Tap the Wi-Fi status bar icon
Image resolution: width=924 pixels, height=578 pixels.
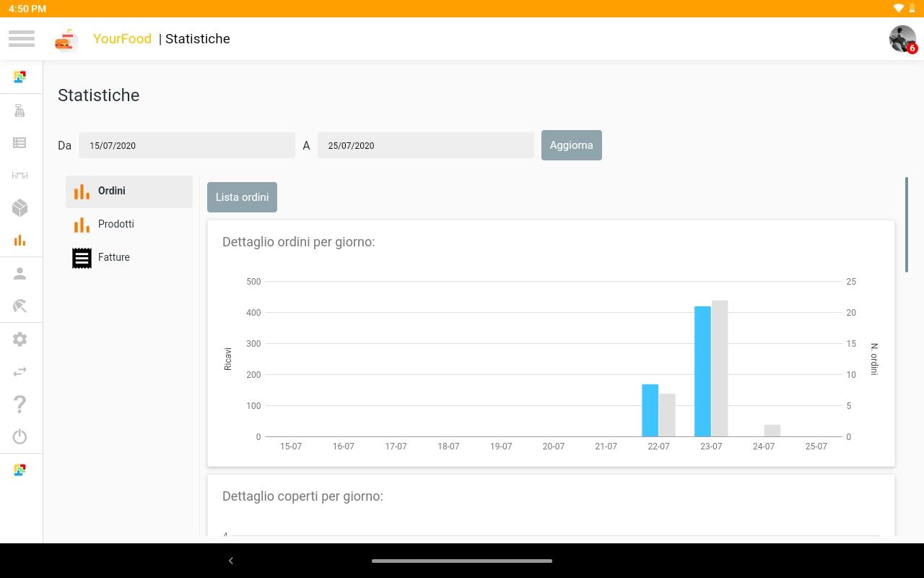[899, 9]
